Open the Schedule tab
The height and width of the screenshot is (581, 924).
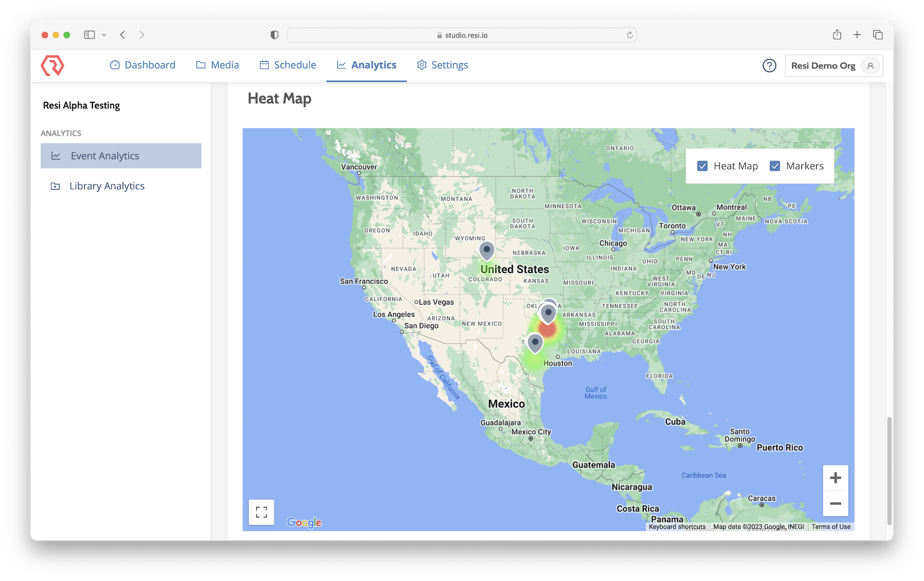288,65
